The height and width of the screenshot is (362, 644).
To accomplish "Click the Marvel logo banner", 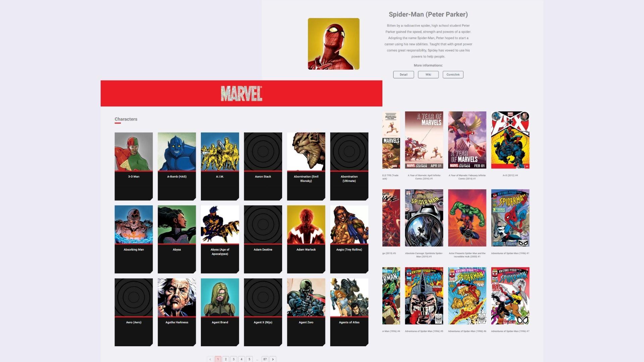I will [x=241, y=93].
